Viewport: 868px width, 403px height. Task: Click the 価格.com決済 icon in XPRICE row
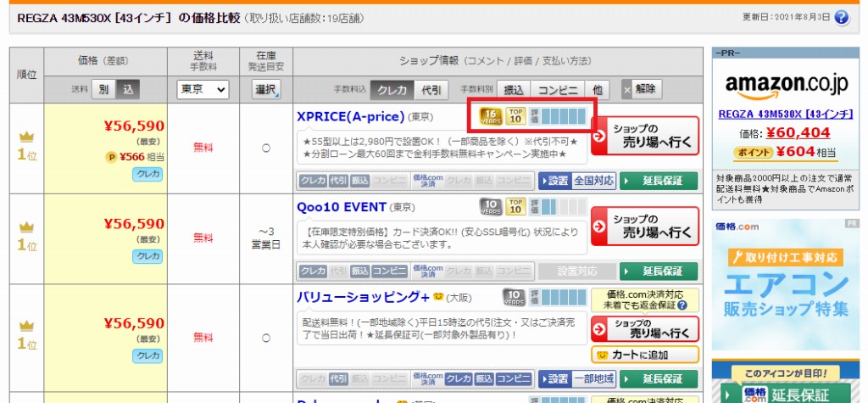click(427, 181)
